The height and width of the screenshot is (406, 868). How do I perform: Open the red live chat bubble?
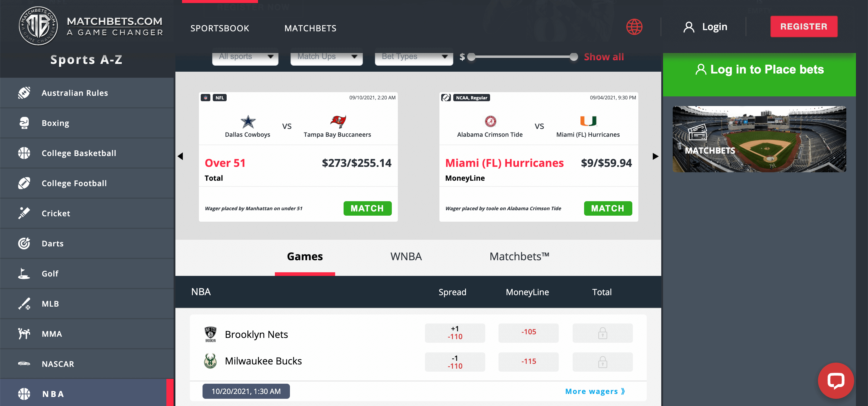pos(836,381)
